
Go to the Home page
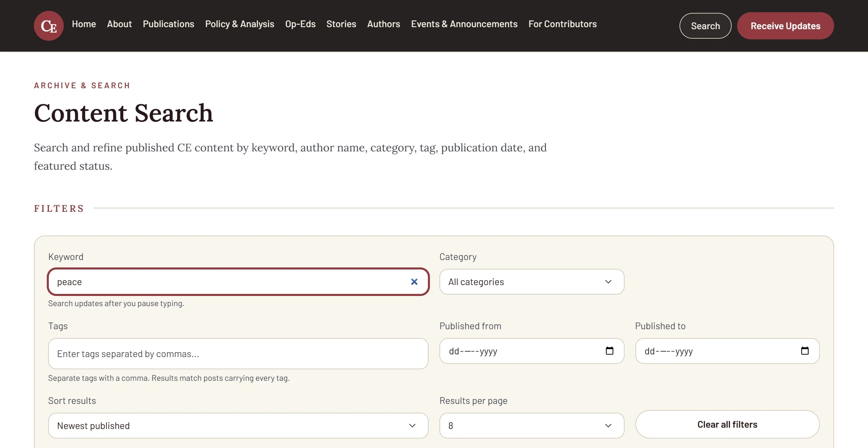[84, 24]
